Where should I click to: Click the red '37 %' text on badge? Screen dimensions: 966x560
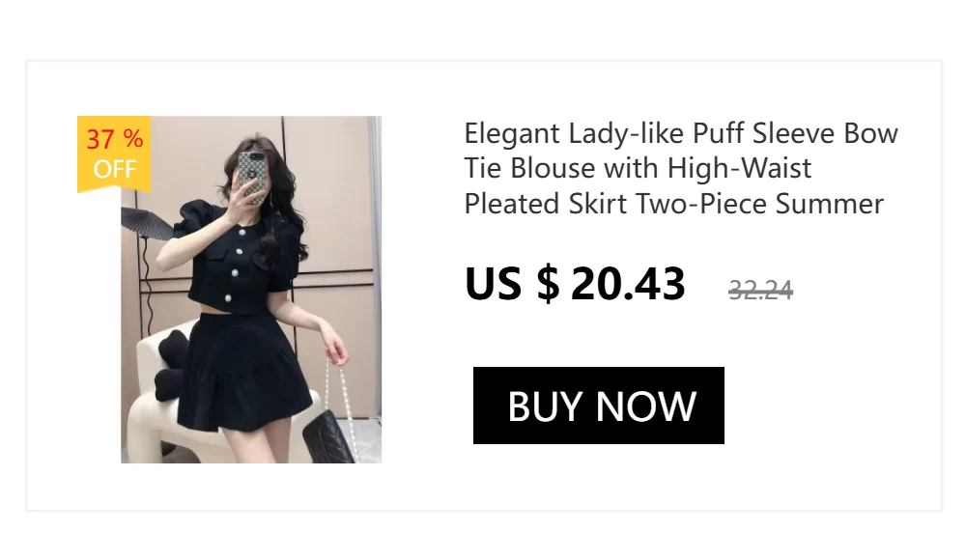click(x=115, y=139)
